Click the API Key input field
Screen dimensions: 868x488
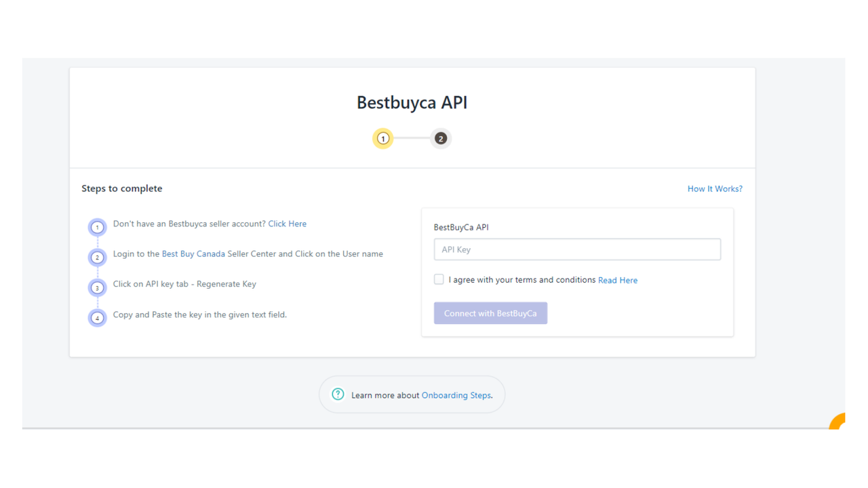coord(577,249)
